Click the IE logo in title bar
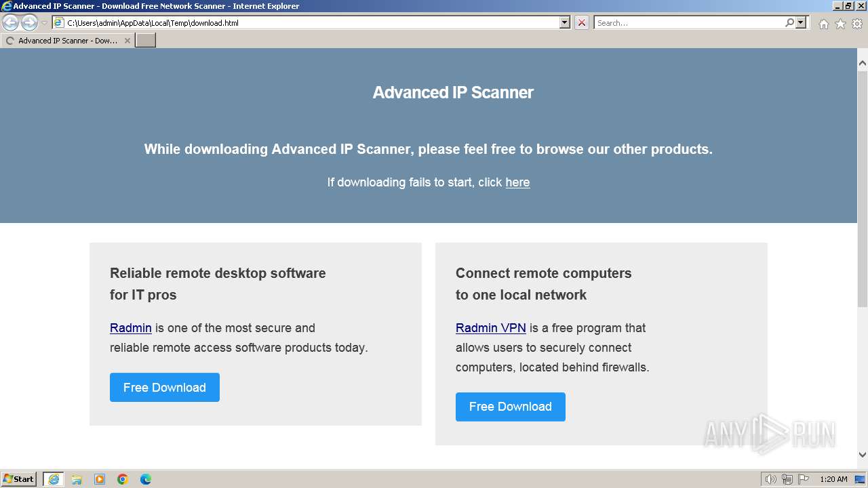The height and width of the screenshot is (488, 868). tap(7, 6)
